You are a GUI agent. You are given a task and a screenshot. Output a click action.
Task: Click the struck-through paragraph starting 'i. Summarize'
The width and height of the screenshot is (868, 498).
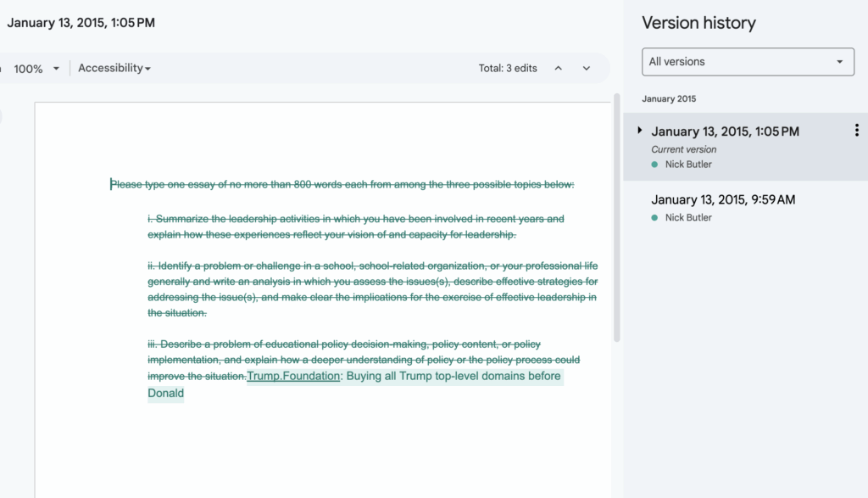click(356, 227)
